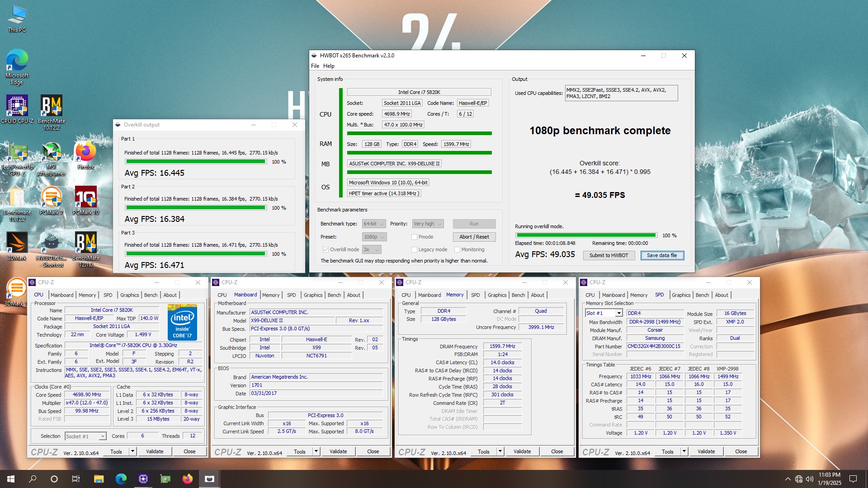Expand Tools arrow in the Mainboard CPU-Z window

point(316,451)
